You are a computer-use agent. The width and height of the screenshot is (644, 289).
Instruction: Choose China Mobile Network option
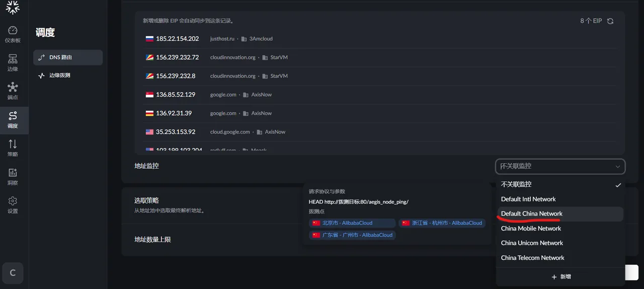560,228
